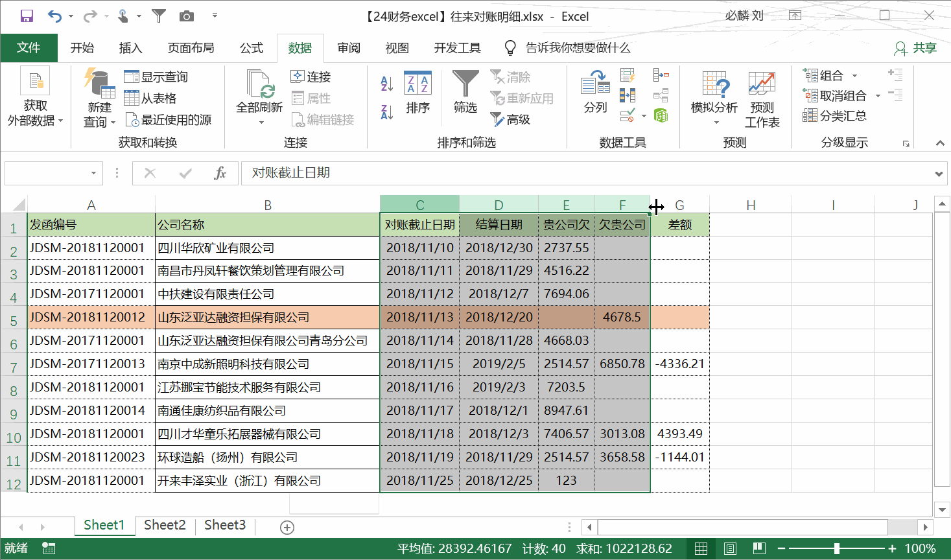Open the 分级显示 dialog launcher
The height and width of the screenshot is (560, 951).
tap(906, 144)
